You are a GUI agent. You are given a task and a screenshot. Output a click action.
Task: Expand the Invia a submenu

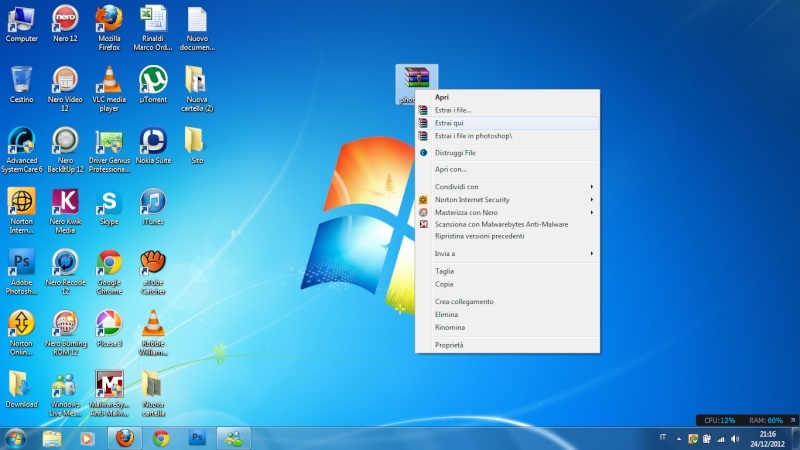[508, 254]
